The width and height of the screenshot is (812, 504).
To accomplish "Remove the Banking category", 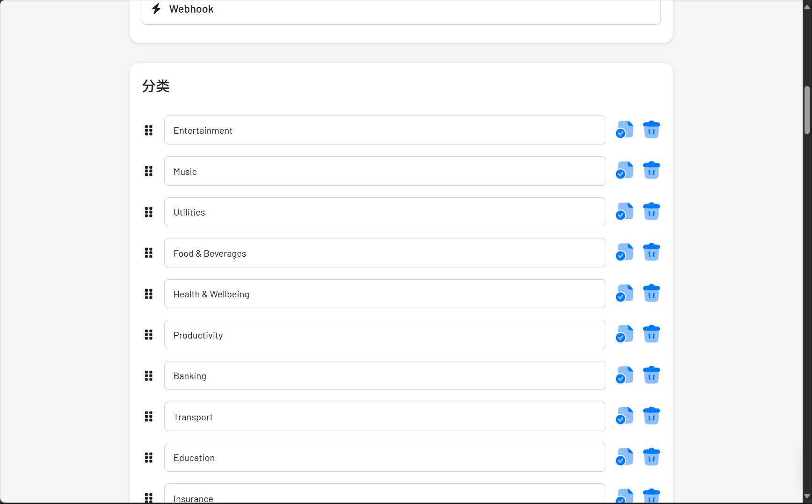I will point(651,375).
